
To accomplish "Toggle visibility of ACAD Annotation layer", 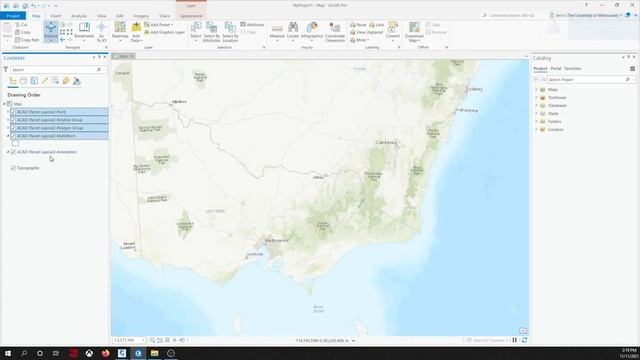I will [x=13, y=152].
